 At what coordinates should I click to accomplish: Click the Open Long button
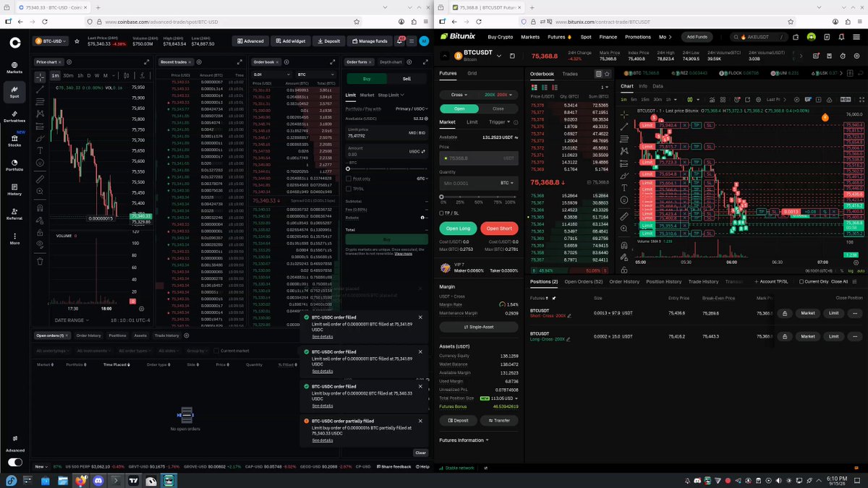click(x=457, y=228)
